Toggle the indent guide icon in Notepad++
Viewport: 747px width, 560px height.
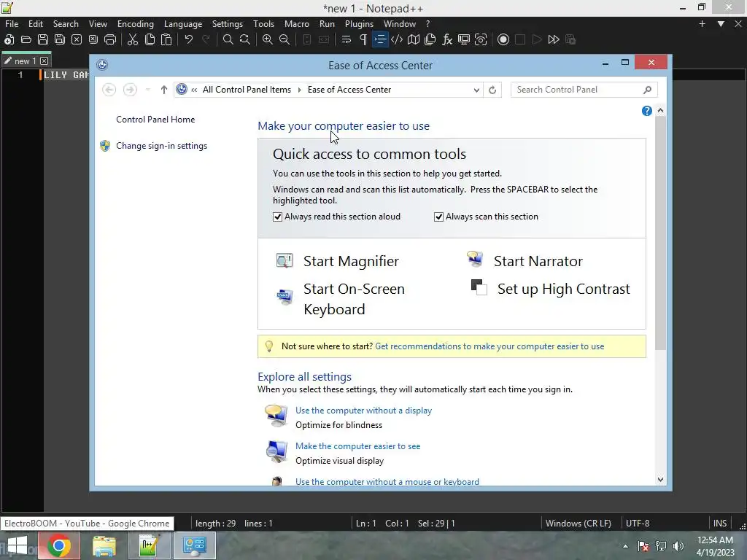379,39
